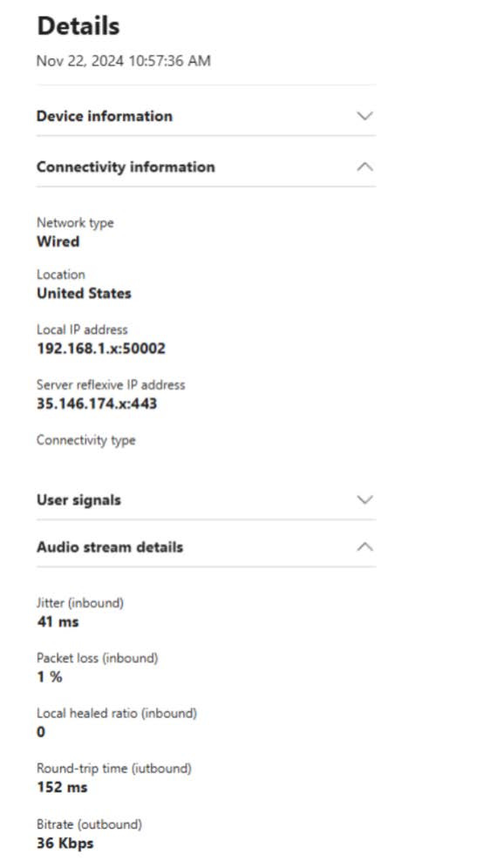Select the Wired network type value
The height and width of the screenshot is (868, 490).
58,242
